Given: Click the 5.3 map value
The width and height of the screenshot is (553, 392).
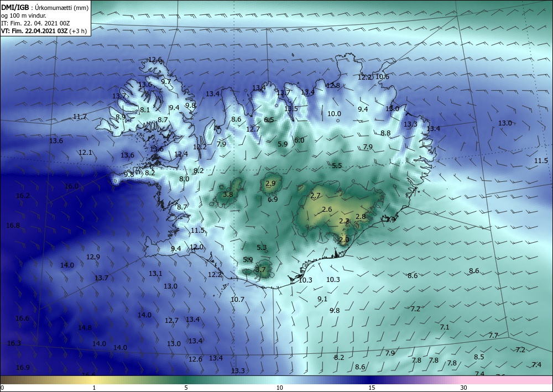Looking at the screenshot, I should click(x=262, y=248).
